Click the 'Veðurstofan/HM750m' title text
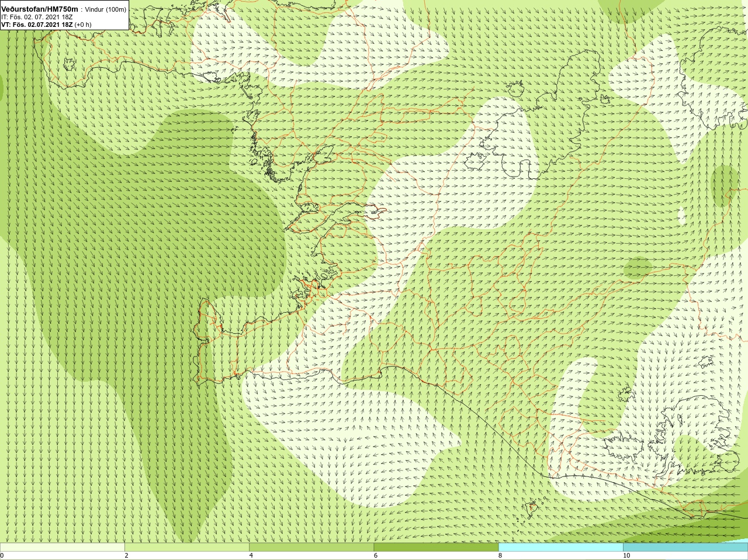Image resolution: width=748 pixels, height=560 pixels. 40,9
